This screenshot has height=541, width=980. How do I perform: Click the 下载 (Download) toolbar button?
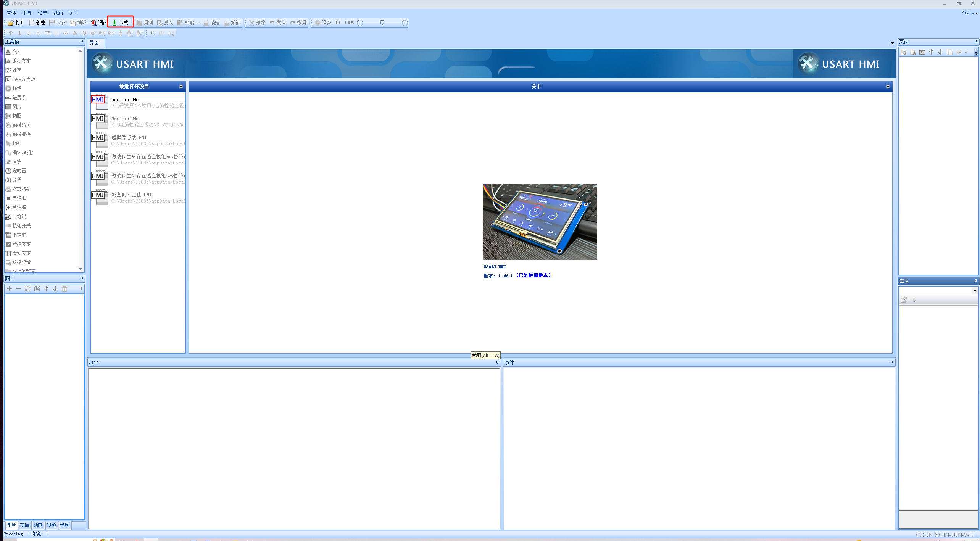[120, 23]
